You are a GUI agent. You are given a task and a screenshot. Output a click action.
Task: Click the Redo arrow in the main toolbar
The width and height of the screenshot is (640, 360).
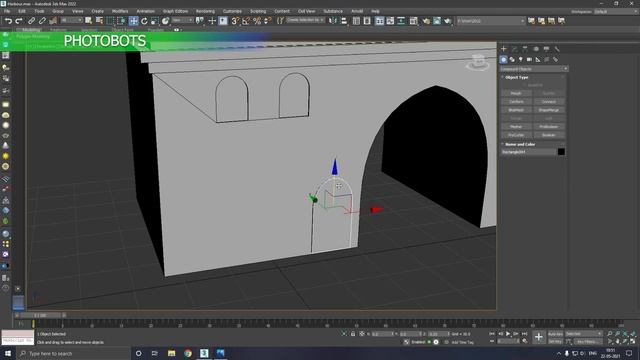[x=19, y=21]
